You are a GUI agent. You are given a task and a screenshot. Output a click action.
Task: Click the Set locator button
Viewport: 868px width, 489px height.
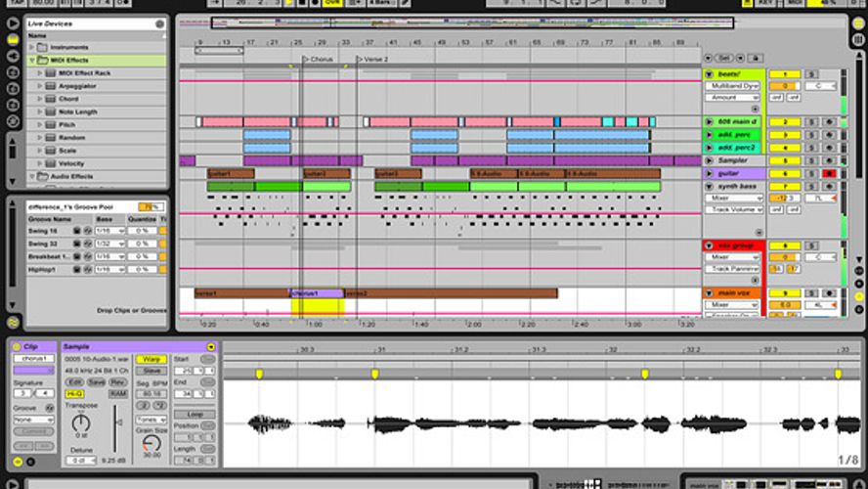[724, 58]
